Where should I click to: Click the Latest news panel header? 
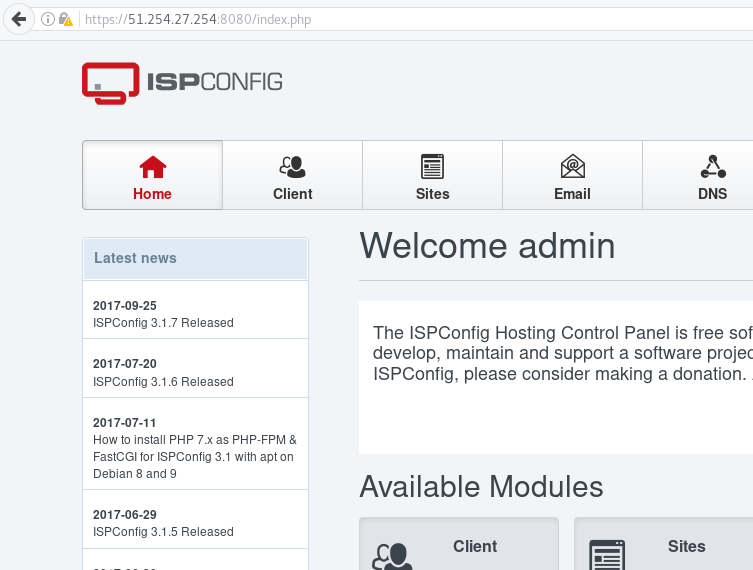(195, 258)
